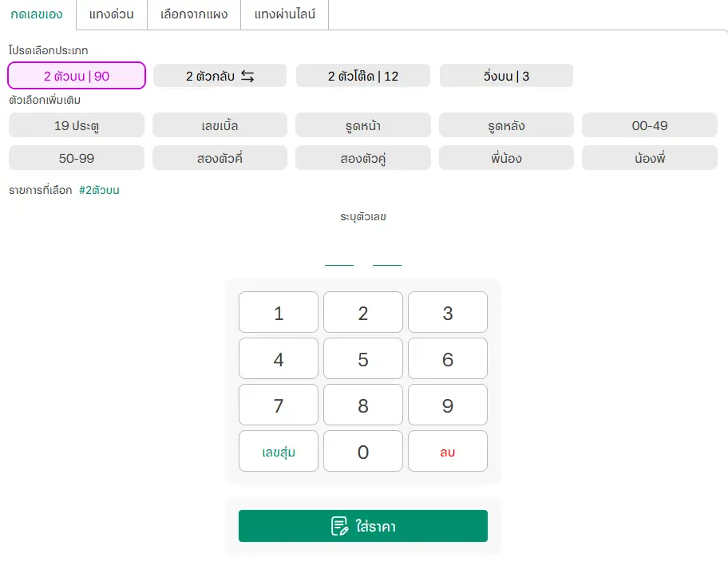
Task: Click the first digit input slot
Action: [x=339, y=255]
